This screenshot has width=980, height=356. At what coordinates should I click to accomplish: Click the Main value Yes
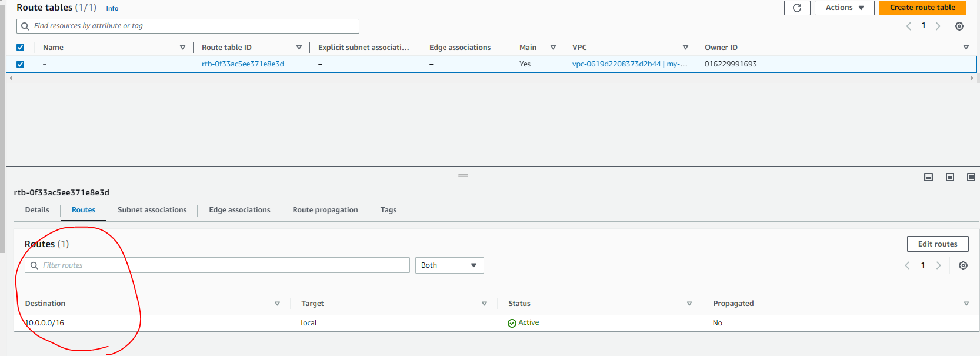coord(525,64)
